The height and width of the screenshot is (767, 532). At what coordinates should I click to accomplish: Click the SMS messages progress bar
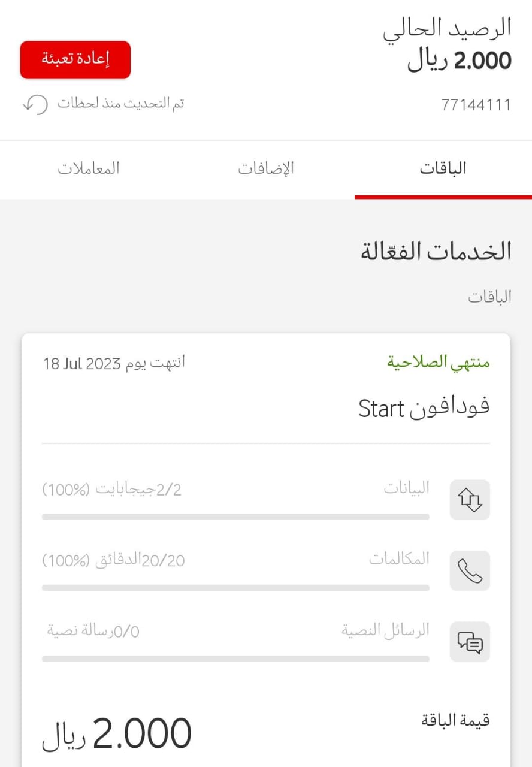pos(235,659)
